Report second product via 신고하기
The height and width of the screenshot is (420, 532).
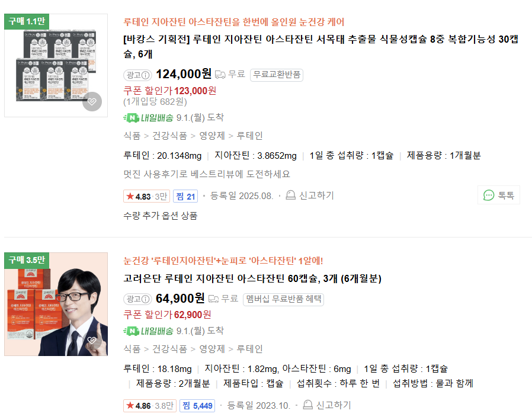click(327, 405)
